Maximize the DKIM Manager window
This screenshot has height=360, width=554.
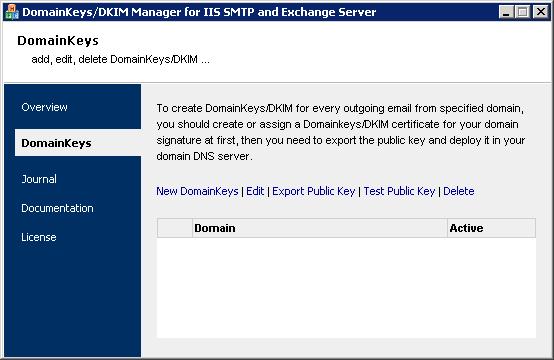pyautogui.click(x=523, y=12)
